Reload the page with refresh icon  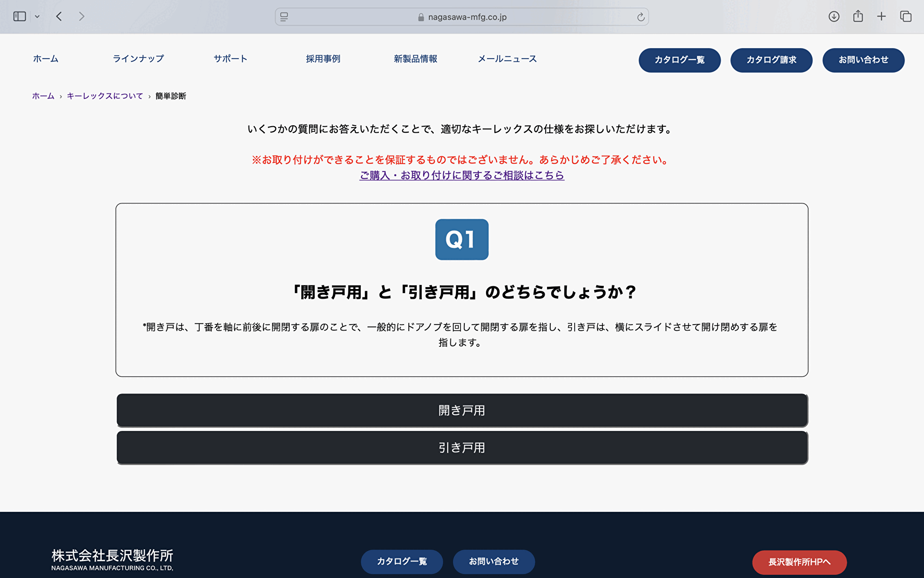[640, 17]
